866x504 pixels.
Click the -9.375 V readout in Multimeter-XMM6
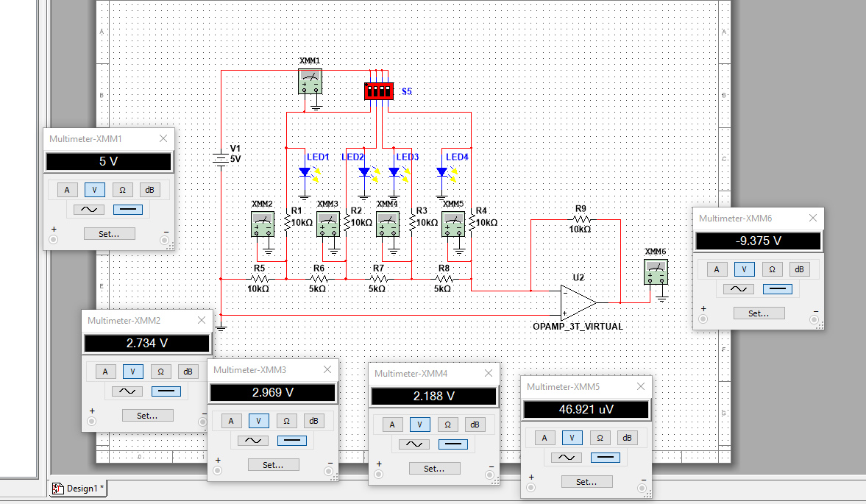[759, 241]
